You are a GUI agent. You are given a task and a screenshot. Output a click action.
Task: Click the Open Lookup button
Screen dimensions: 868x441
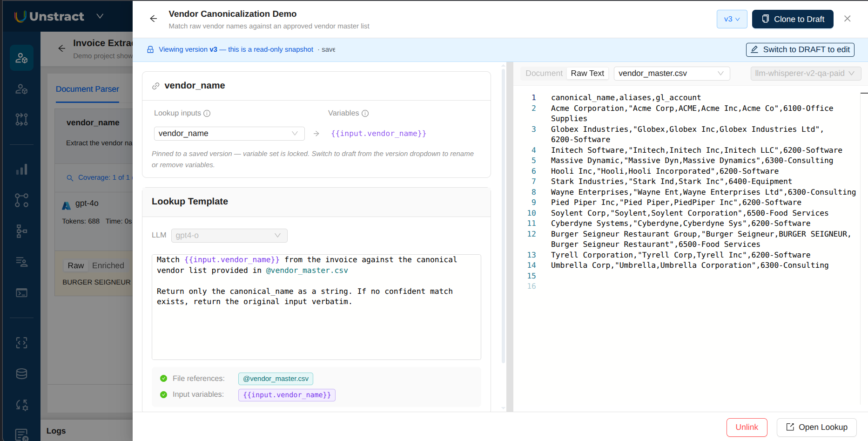tap(817, 427)
